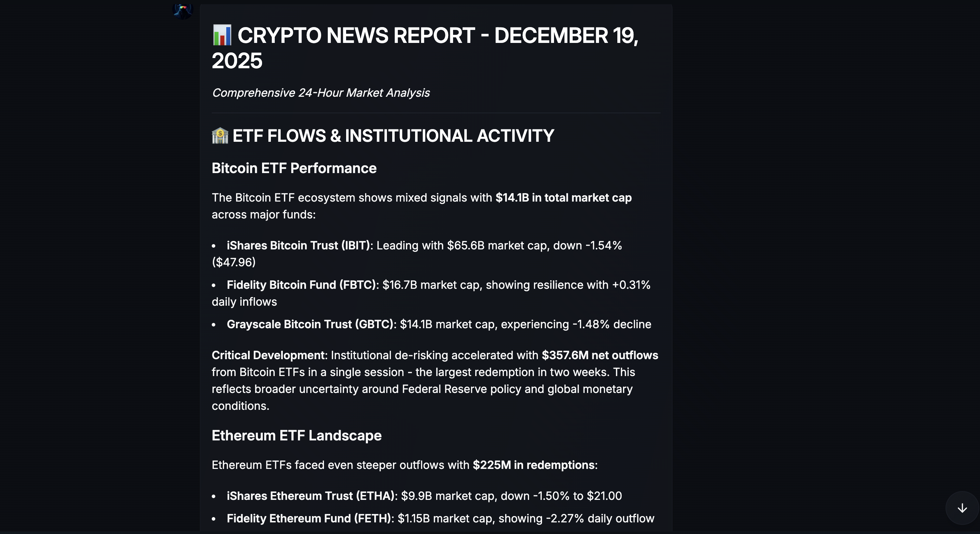Click the scroll to bottom arrow button
The height and width of the screenshot is (534, 980).
pos(962,508)
